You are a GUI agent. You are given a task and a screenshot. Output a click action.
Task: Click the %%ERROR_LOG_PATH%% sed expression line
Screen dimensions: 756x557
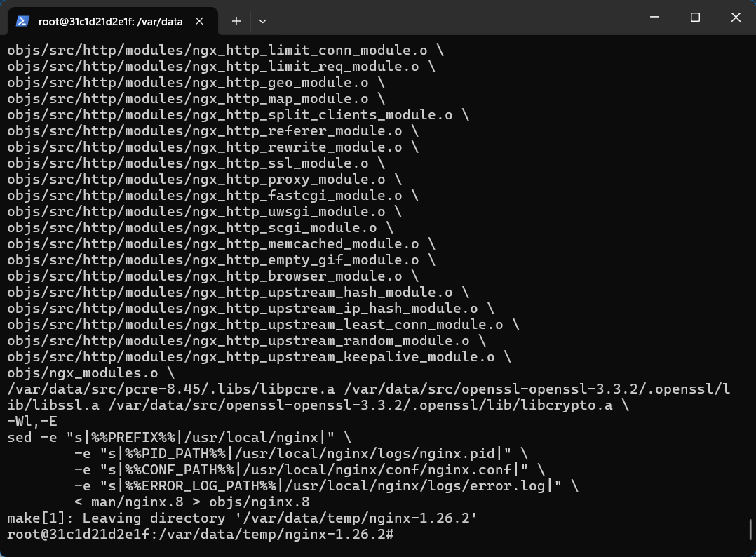pos(326,486)
